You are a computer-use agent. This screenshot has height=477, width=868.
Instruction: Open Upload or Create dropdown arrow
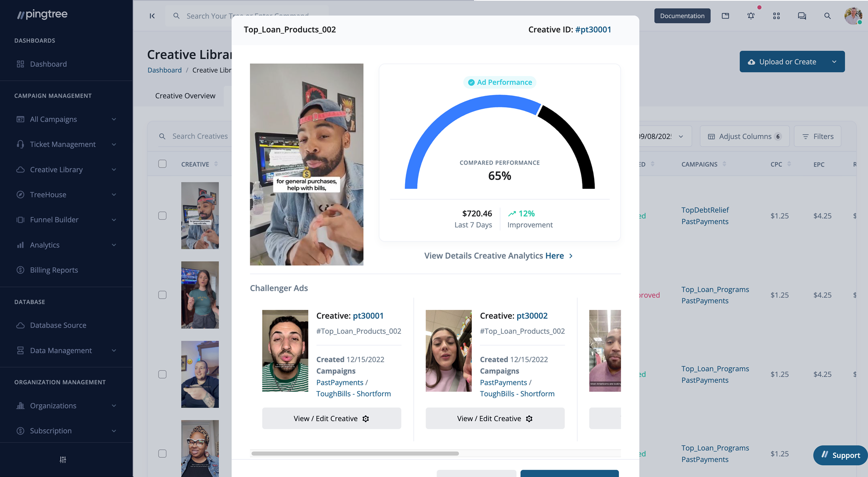coord(834,61)
